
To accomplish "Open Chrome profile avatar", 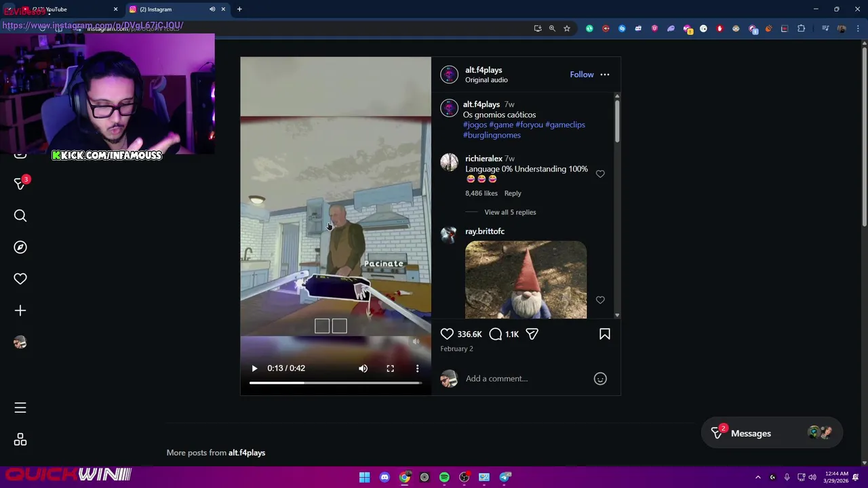I will 842,28.
